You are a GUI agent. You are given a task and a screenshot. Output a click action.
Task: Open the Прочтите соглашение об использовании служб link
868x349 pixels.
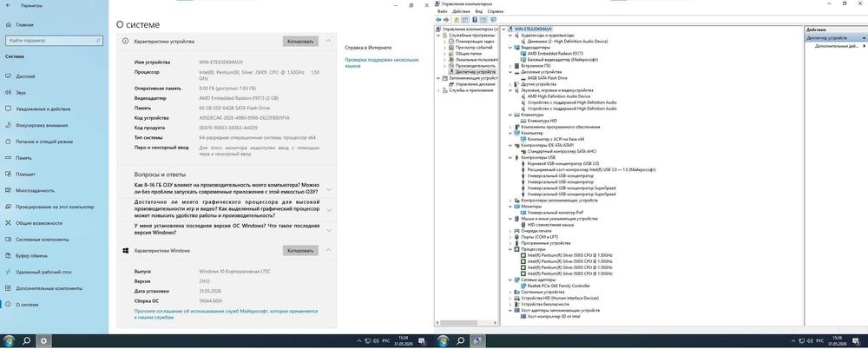click(226, 314)
